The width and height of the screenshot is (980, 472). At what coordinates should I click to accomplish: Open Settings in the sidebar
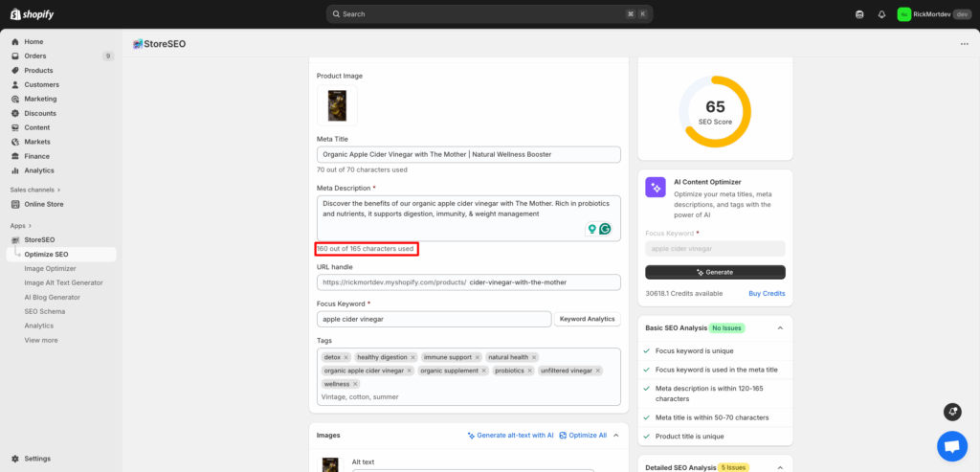[37, 459]
